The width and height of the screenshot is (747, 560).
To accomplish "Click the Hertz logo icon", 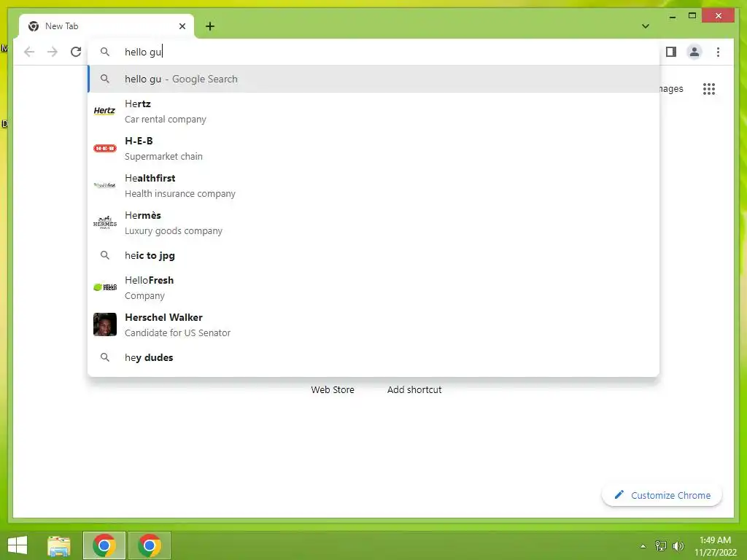I will point(105,111).
